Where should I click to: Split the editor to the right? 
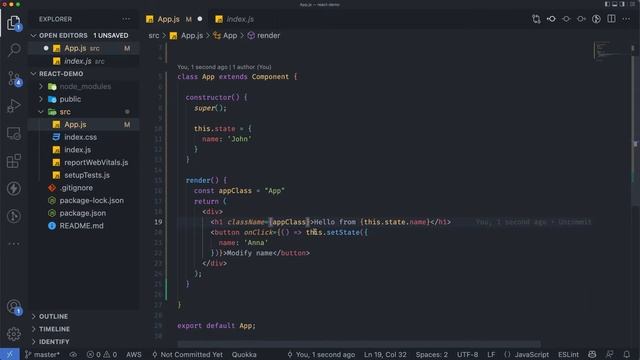[611, 19]
